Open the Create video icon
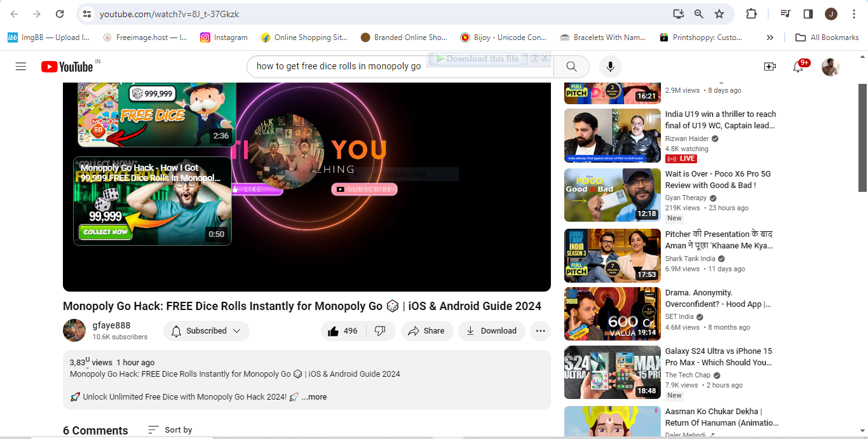This screenshot has height=439, width=868. [770, 66]
